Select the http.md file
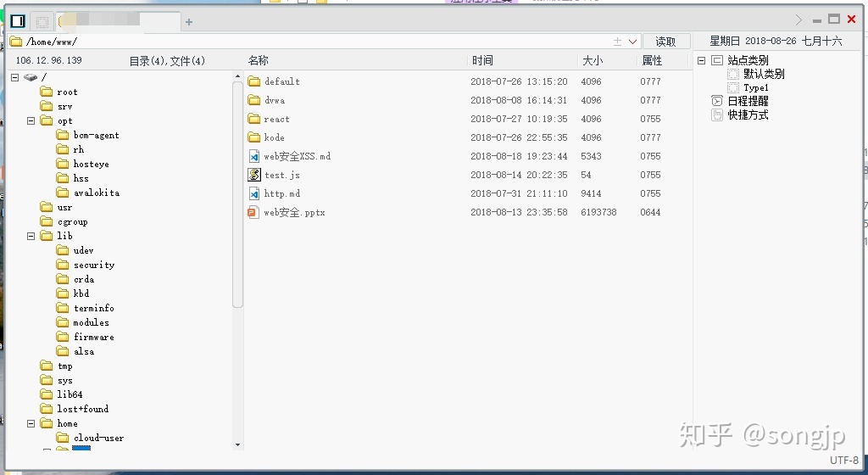 pos(281,193)
